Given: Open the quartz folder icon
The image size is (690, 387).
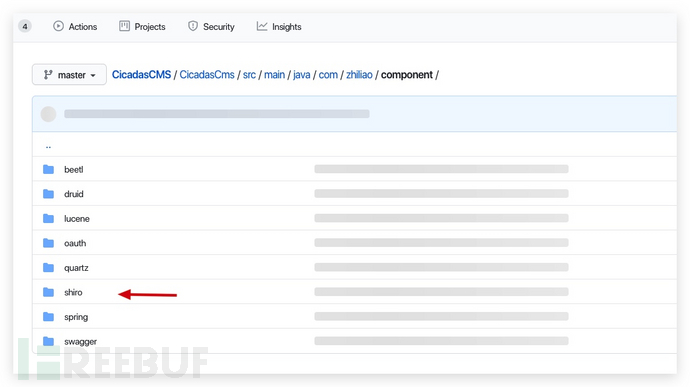Looking at the screenshot, I should [x=48, y=268].
